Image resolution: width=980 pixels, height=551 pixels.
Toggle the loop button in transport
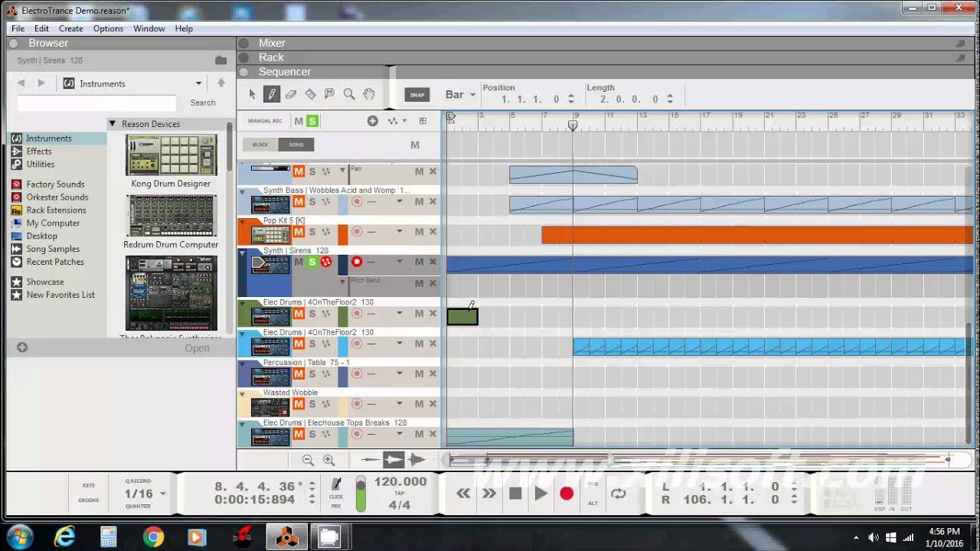click(x=619, y=494)
